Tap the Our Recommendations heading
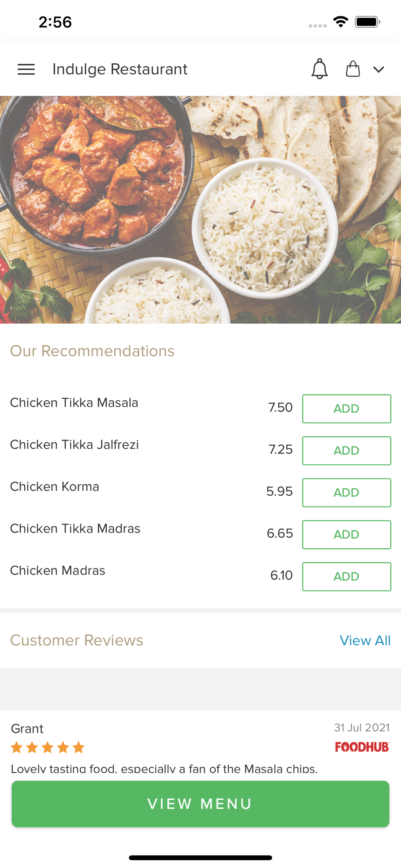Screen dimensions: 401x868 (92, 351)
